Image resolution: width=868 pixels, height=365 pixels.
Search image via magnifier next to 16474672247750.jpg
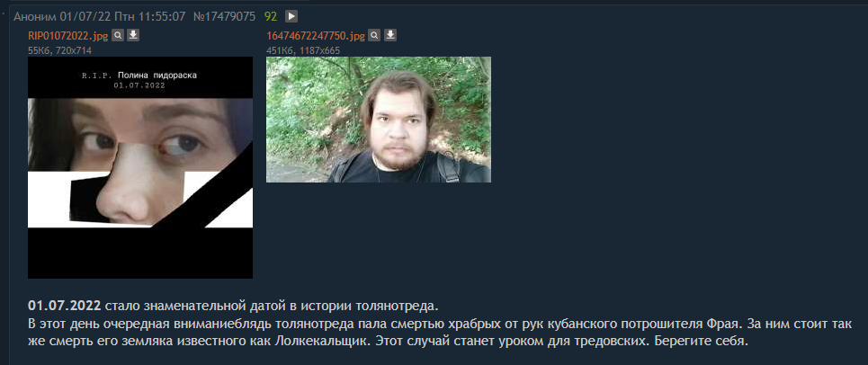[x=375, y=35]
